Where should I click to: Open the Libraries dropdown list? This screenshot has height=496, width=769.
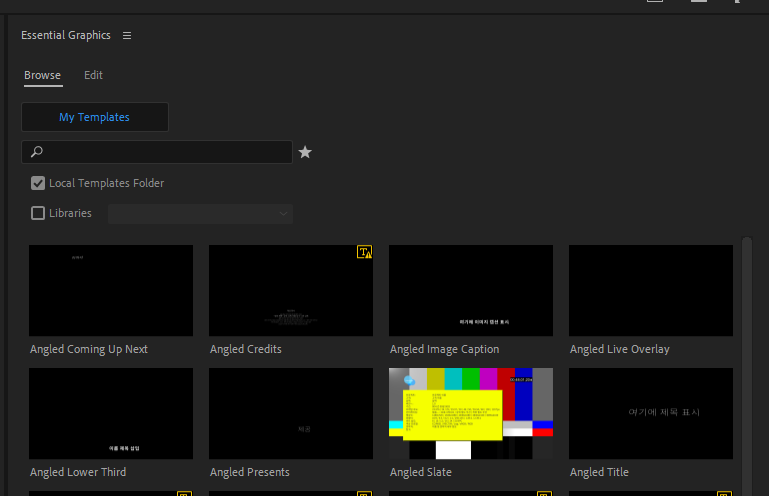pos(200,213)
